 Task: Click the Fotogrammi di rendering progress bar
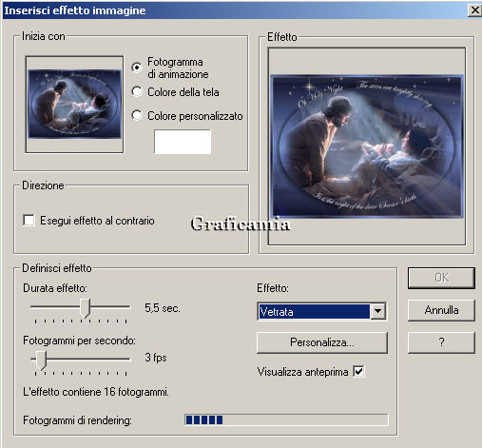pos(286,419)
